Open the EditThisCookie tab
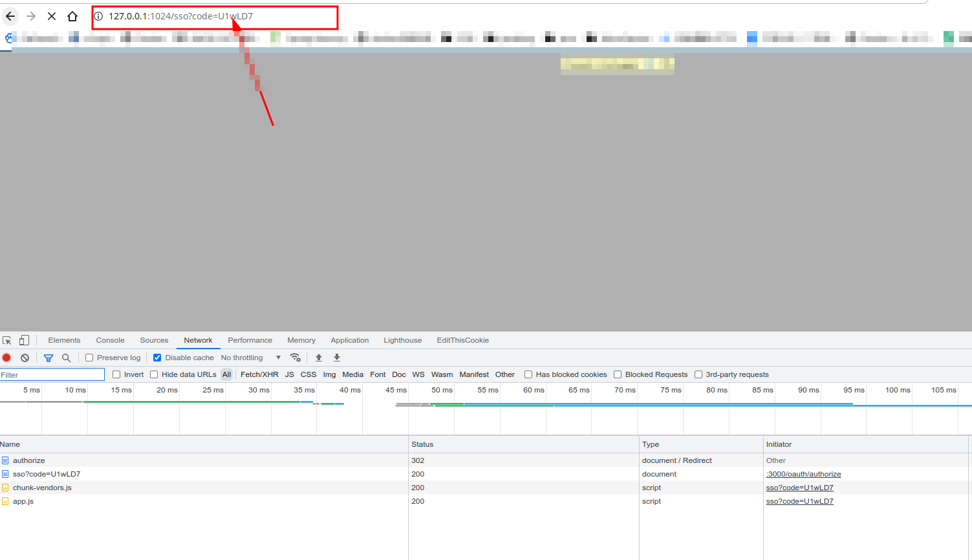 point(462,340)
